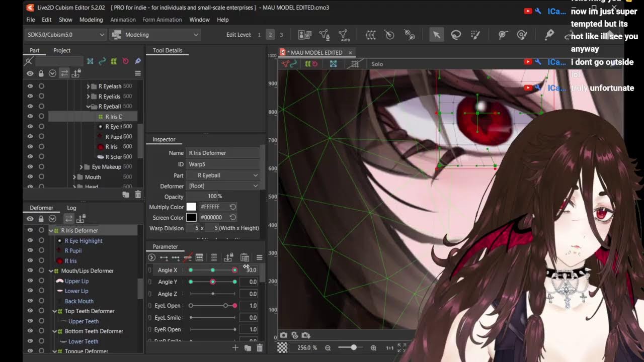This screenshot has width=644, height=362.
Task: Zoom out the canvas with minus magnifier
Action: [328, 347]
